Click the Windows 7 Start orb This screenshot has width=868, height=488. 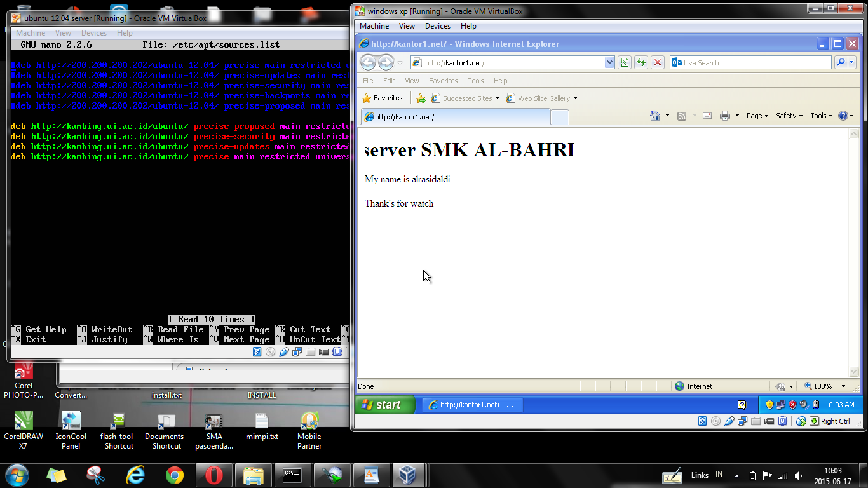17,475
